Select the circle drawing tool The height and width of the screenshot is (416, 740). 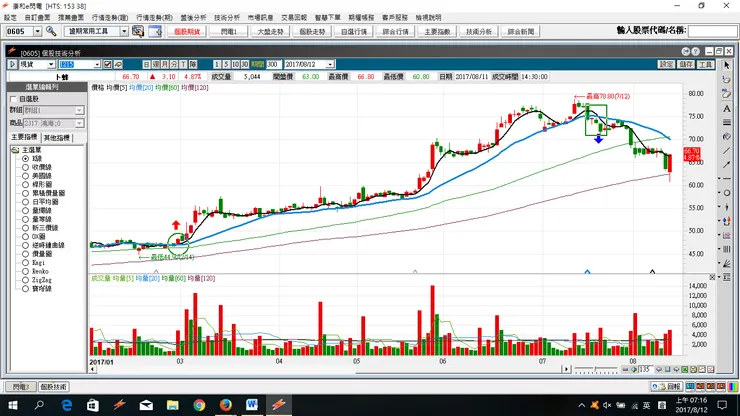click(727, 193)
